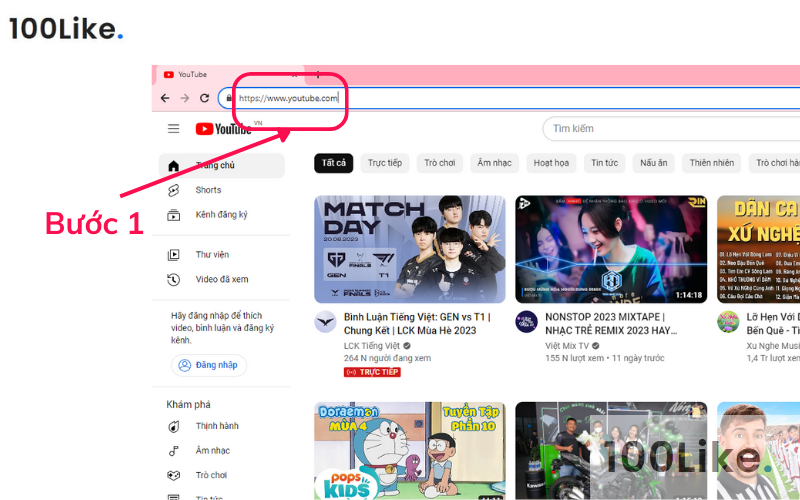This screenshot has height=500, width=800.
Task: Open the NONSTOP 2023 MIXTAPE thumbnail
Action: (x=611, y=249)
